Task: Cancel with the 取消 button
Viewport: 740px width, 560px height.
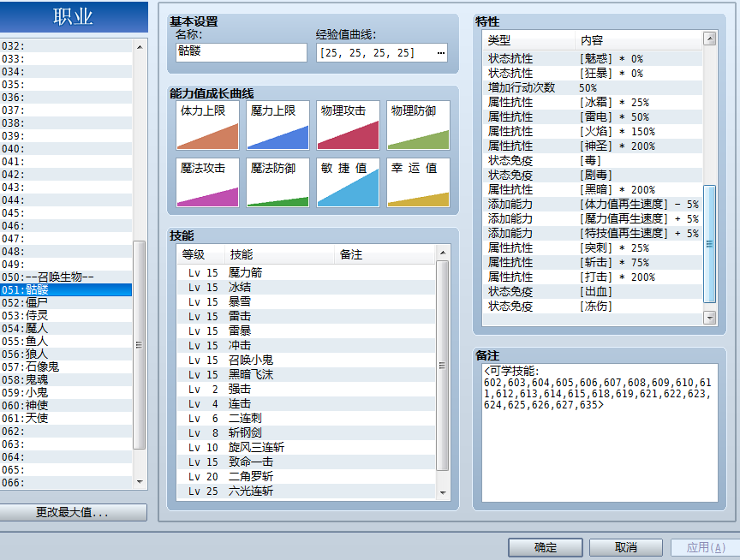Action: [x=626, y=548]
